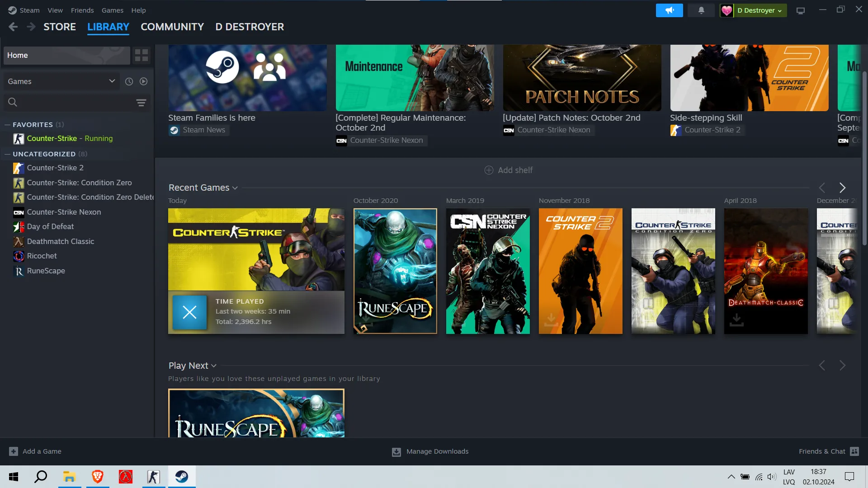
Task: Click the back navigation arrow
Action: pos(13,27)
